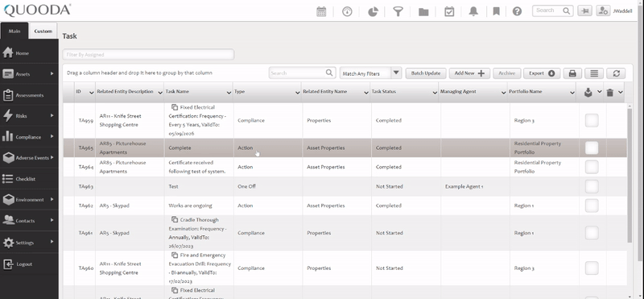The width and height of the screenshot is (644, 299).
Task: Click the copy icon in the TA959 task name
Action: (175, 107)
